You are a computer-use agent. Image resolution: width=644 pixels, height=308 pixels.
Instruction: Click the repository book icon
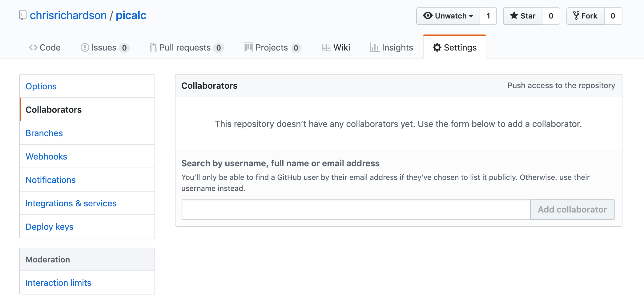[23, 15]
